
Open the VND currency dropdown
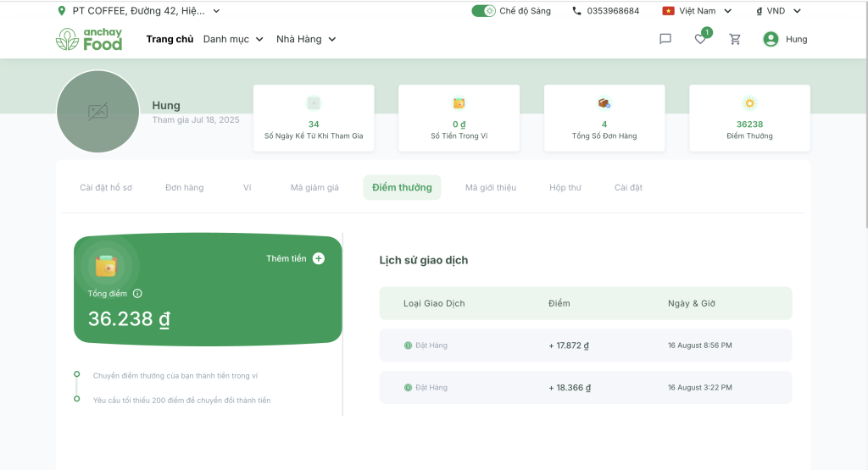pyautogui.click(x=778, y=11)
